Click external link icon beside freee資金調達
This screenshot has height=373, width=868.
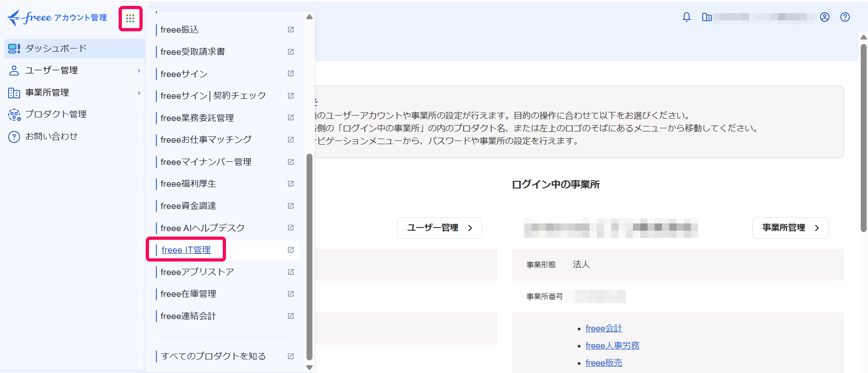click(x=291, y=206)
